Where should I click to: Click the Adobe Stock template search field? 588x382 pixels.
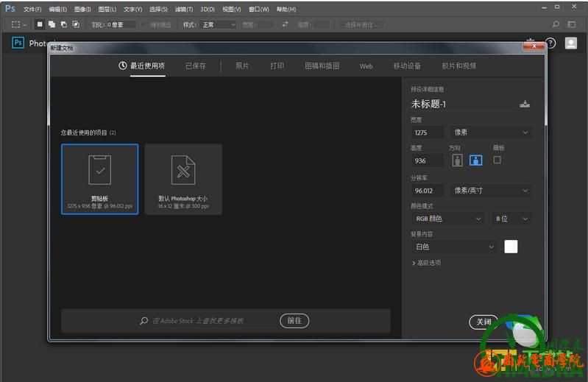(213, 321)
